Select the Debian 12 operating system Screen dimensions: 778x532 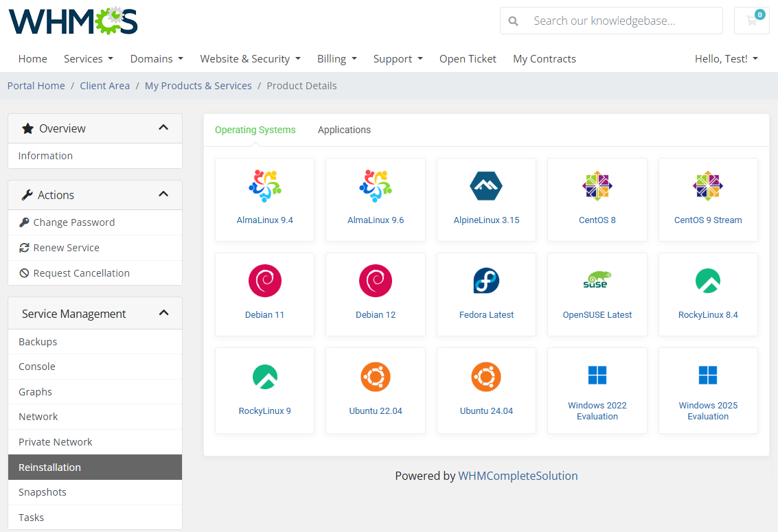[x=375, y=294]
